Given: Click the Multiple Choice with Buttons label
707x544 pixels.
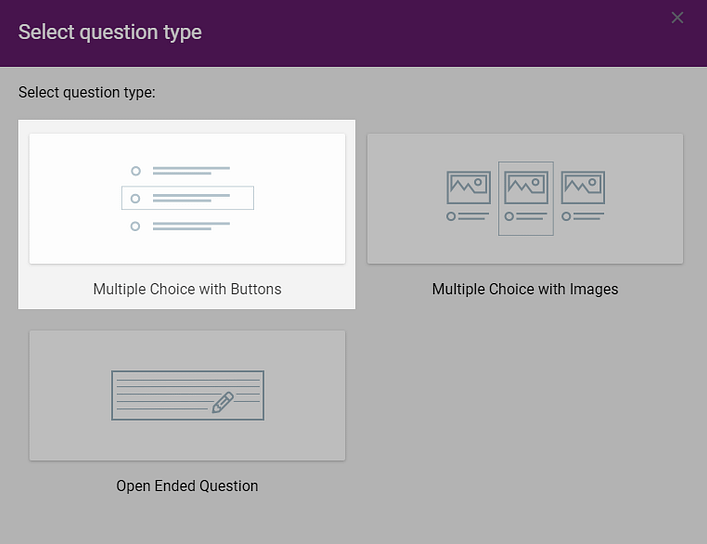Looking at the screenshot, I should click(187, 289).
